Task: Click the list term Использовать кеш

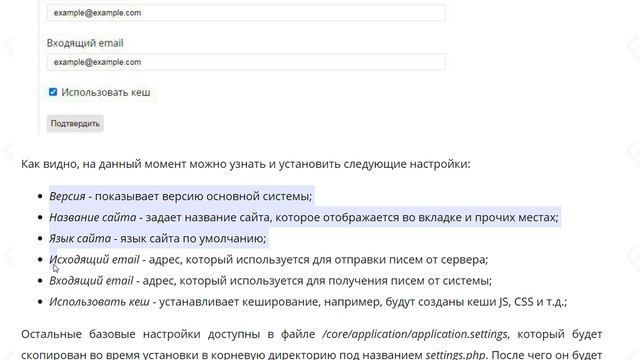Action: (x=99, y=302)
